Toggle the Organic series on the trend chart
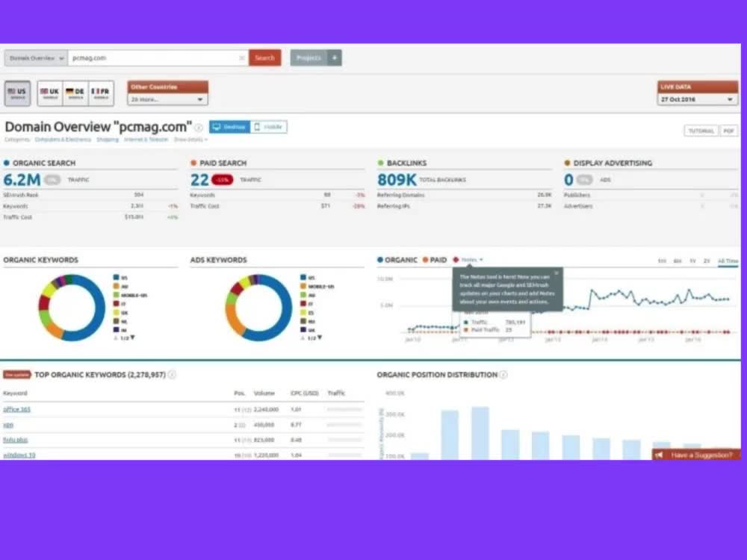747x560 pixels. tap(397, 260)
